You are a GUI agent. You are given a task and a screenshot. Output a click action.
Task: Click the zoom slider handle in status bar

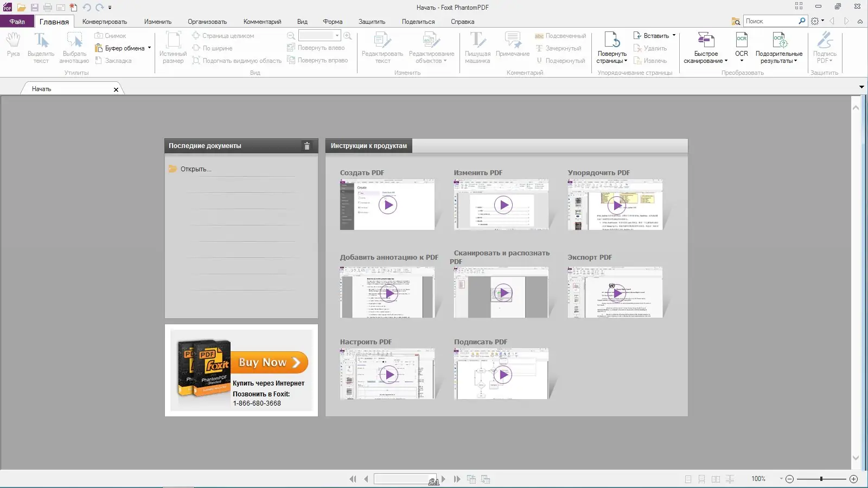821,479
